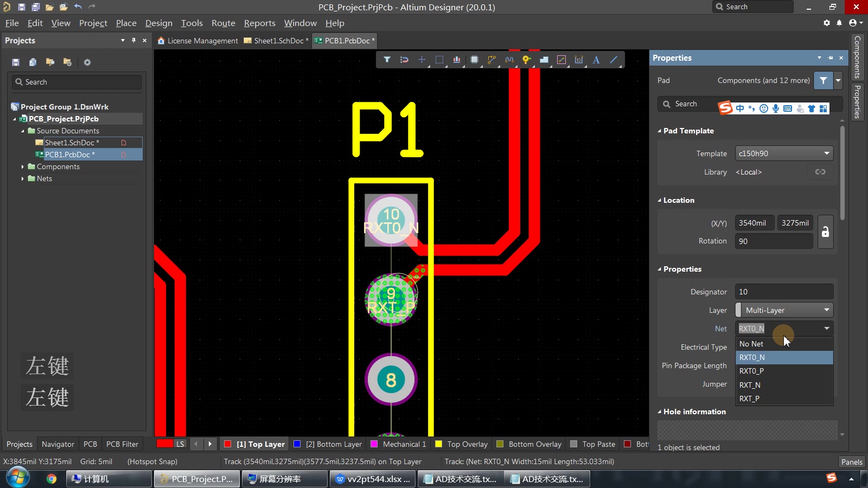
Task: Click Projects panel compile documents icon
Action: [x=33, y=62]
